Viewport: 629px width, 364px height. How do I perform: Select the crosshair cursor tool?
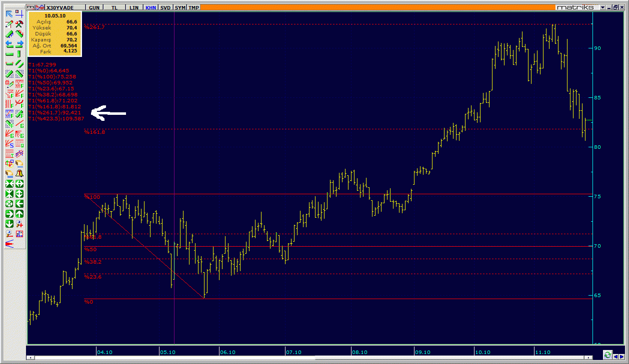click(x=19, y=13)
